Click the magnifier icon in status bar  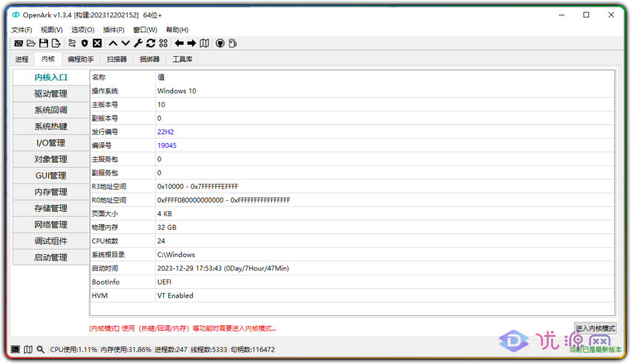[41, 349]
